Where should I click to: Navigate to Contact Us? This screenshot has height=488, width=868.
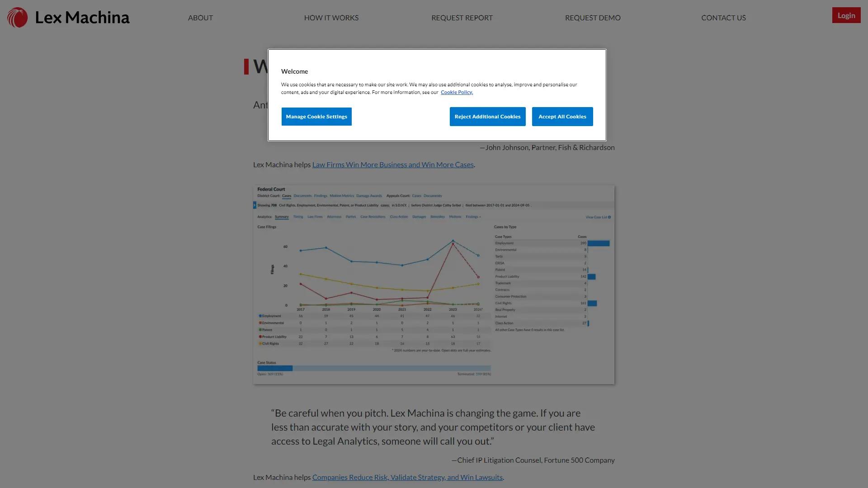click(723, 18)
